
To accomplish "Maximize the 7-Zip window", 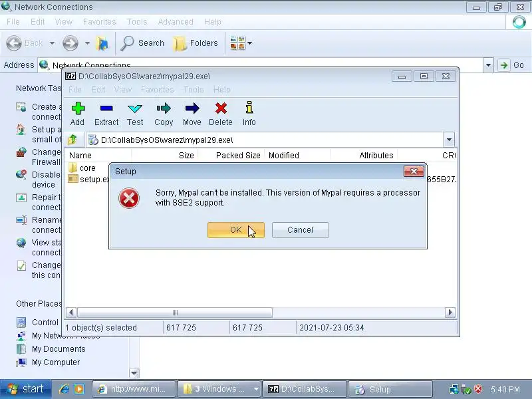I will 424,76.
